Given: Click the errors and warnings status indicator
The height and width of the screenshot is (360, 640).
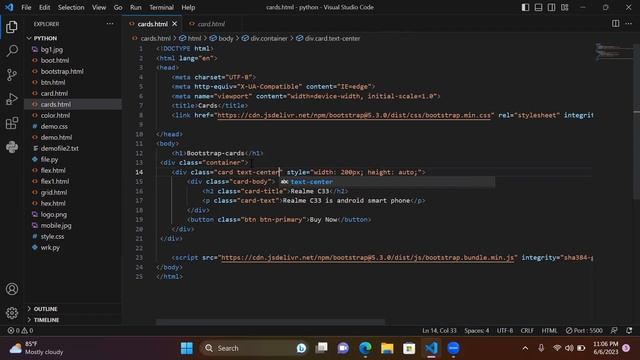Looking at the screenshot, I should (x=20, y=331).
